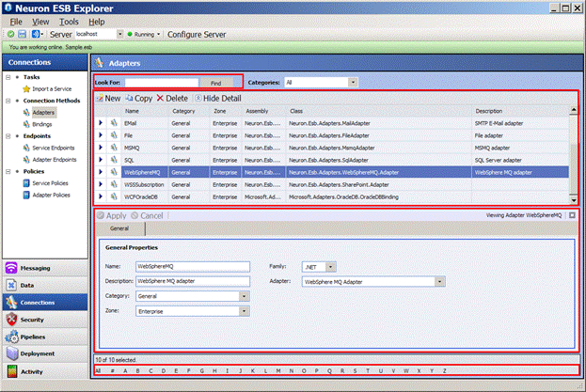This screenshot has height=392, width=586.
Task: Collapse the Tasks tree node
Action: point(8,77)
